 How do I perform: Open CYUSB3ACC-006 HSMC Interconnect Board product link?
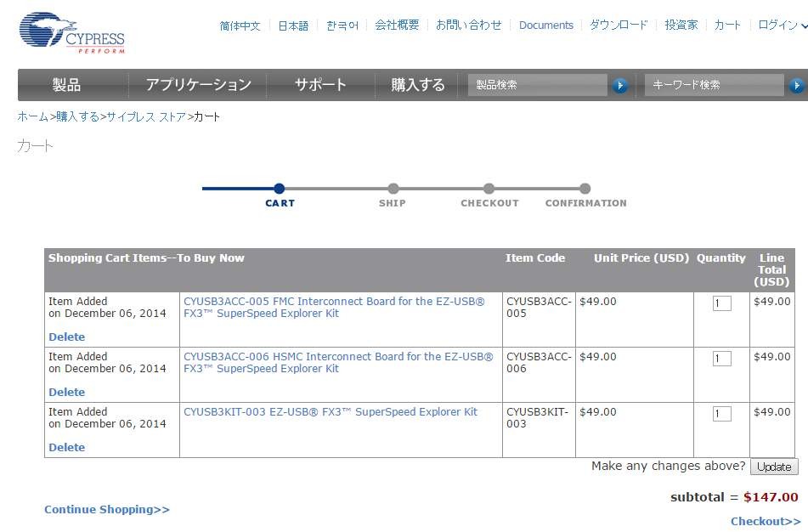pos(338,362)
